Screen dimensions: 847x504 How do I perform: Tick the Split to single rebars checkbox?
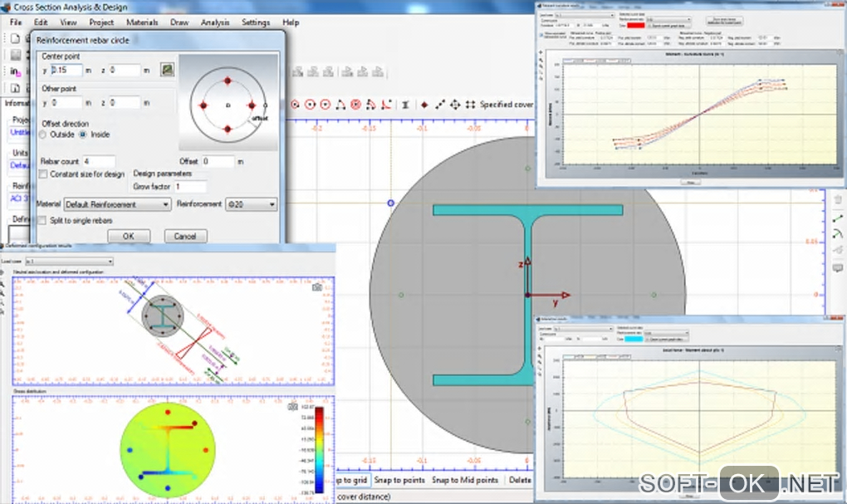click(43, 220)
